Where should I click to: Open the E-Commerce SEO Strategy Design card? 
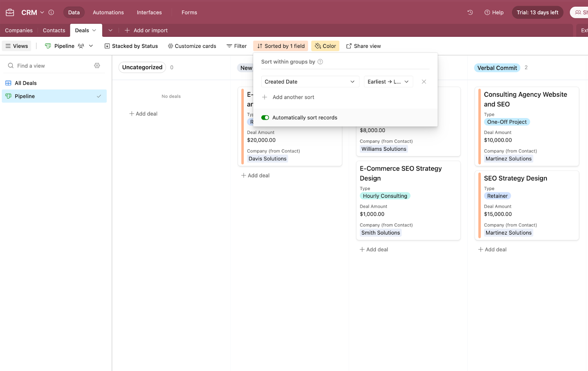click(x=408, y=201)
